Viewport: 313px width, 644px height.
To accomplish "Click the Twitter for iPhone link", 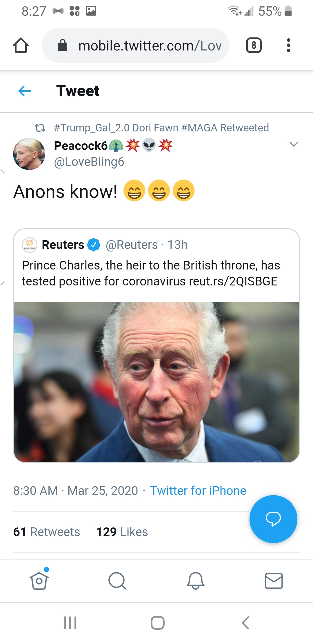I will (198, 491).
